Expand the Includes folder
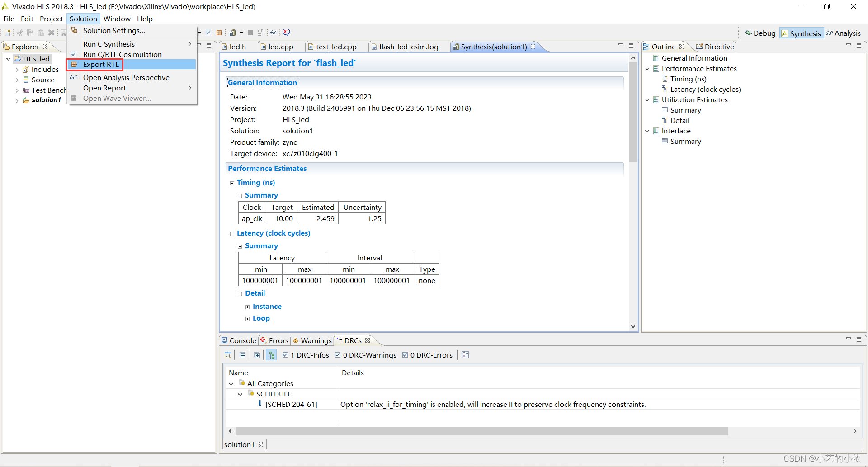 (x=17, y=70)
